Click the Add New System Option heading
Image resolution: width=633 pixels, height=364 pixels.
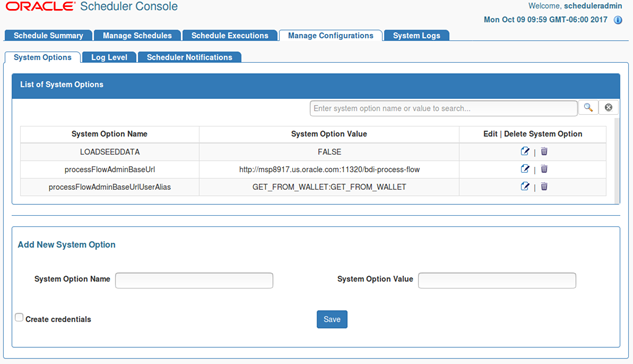coord(67,245)
